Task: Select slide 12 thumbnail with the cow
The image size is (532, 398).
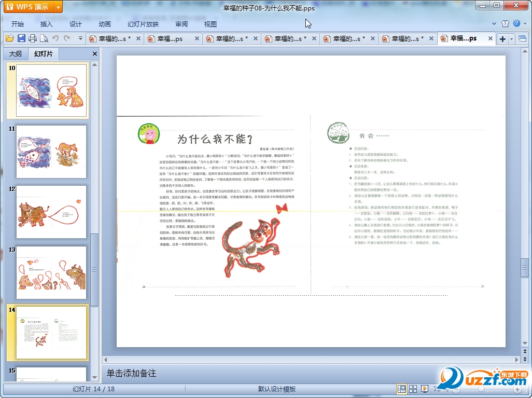Action: click(x=51, y=212)
